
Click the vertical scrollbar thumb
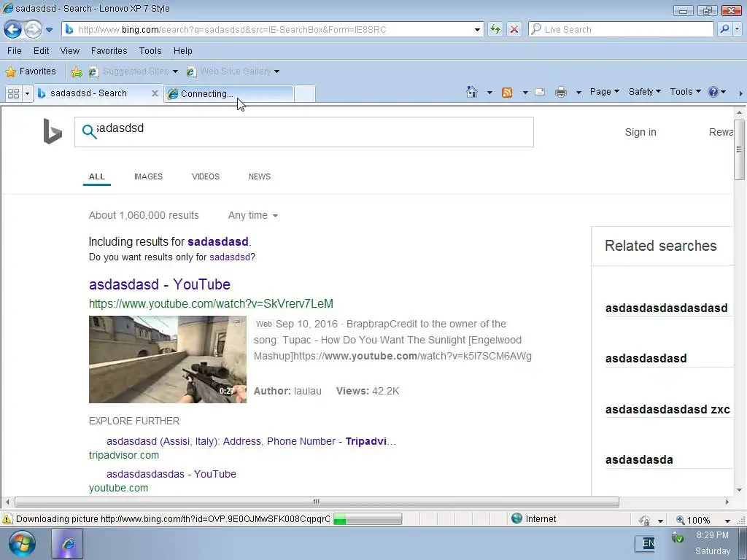pyautogui.click(x=740, y=150)
